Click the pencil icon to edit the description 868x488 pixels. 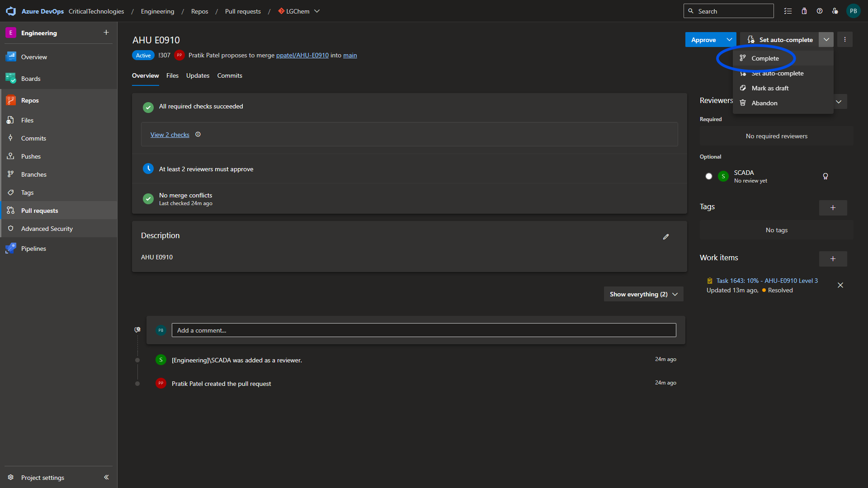pos(666,237)
